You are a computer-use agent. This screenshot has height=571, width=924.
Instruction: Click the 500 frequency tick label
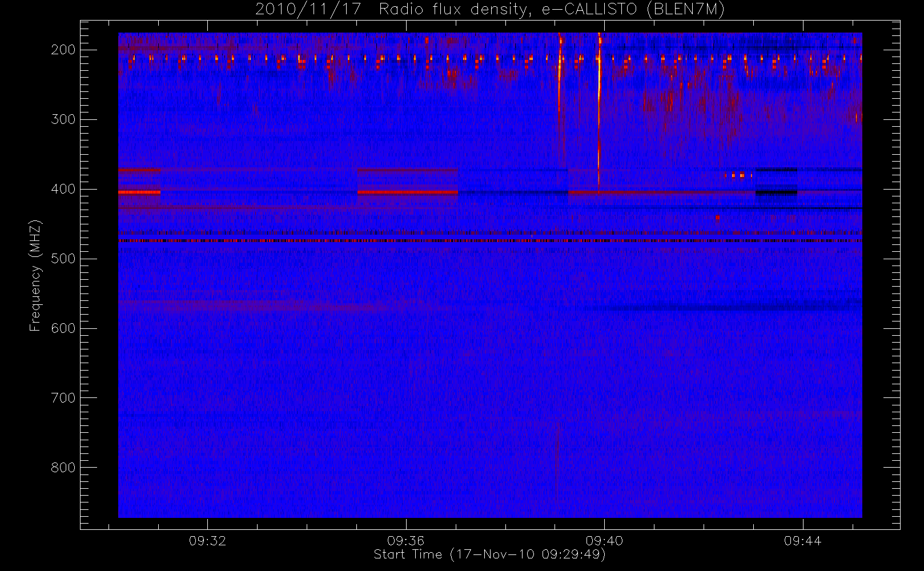tap(63, 259)
